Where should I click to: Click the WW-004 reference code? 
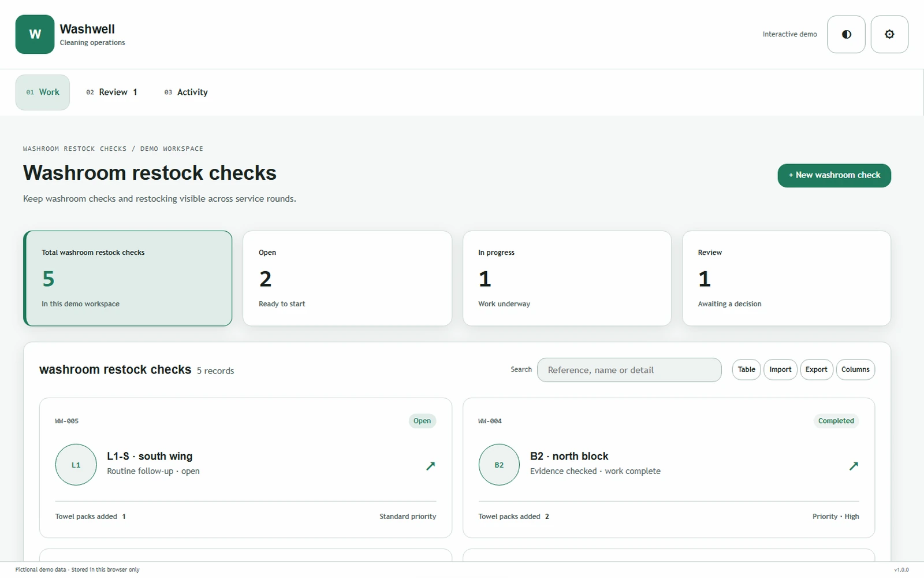pos(490,421)
